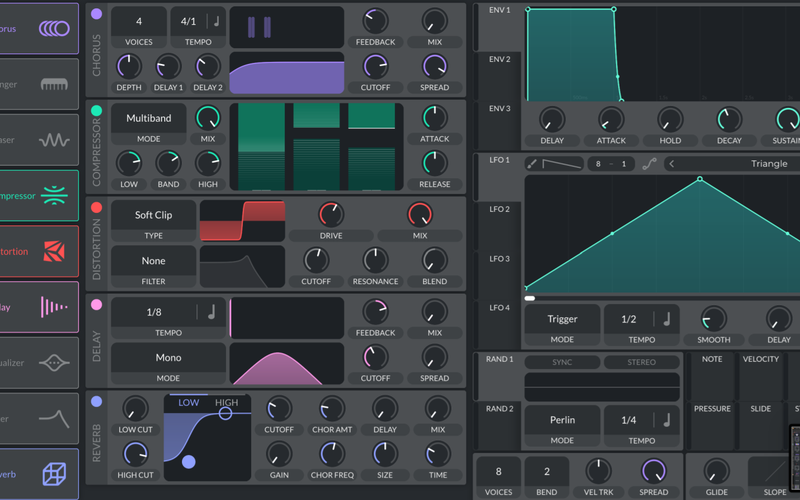Switch to the ENV 2 tab
This screenshot has height=500, width=800.
499,60
